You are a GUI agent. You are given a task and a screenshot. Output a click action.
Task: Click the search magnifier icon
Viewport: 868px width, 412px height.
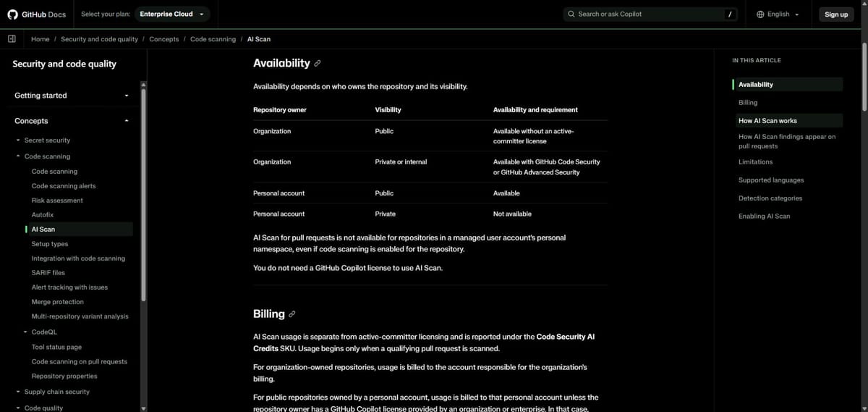tap(571, 14)
